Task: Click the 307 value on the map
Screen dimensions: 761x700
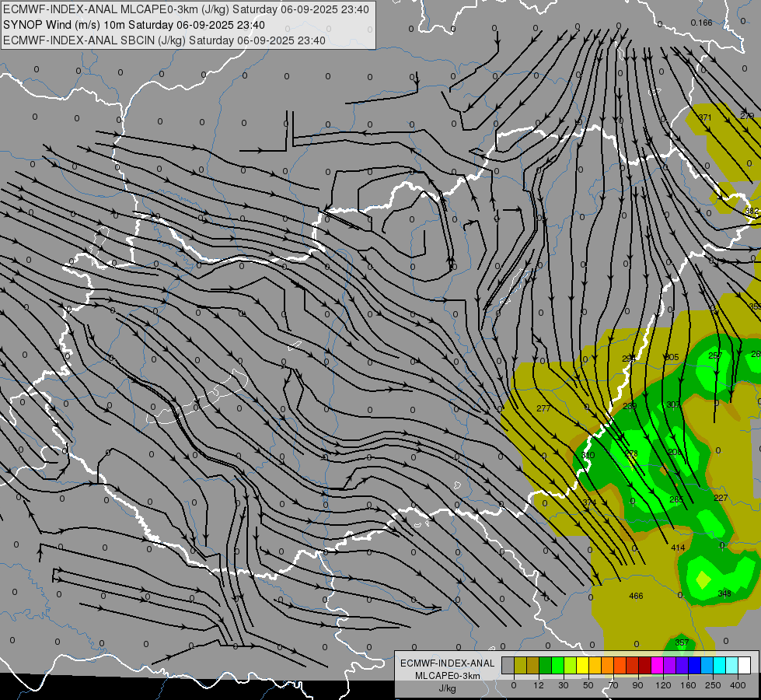Action: pyautogui.click(x=673, y=404)
